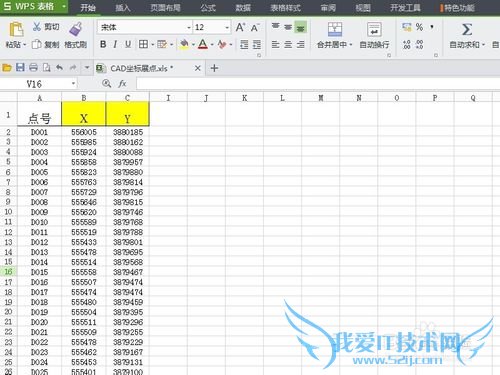
Task: Click the formula bar input
Action: tap(318, 84)
